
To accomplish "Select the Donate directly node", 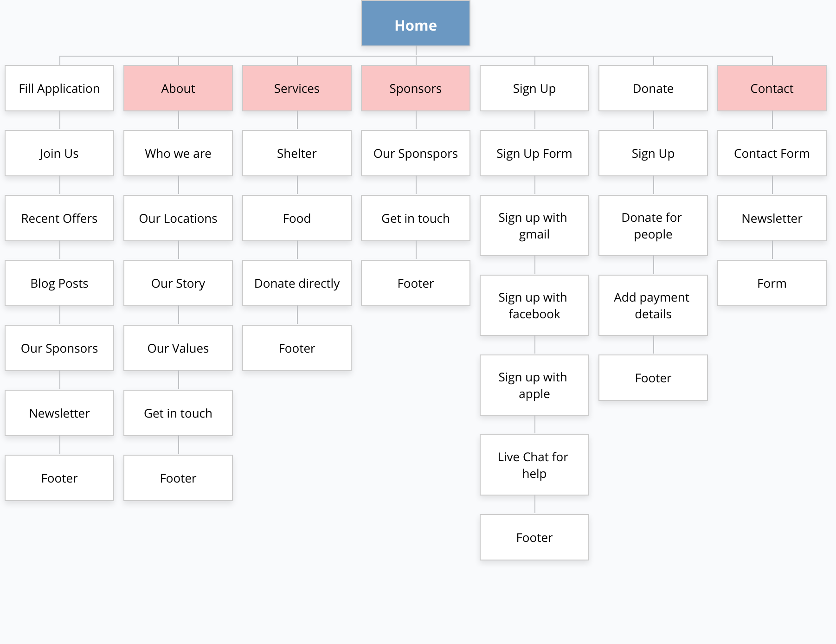I will pyautogui.click(x=297, y=283).
